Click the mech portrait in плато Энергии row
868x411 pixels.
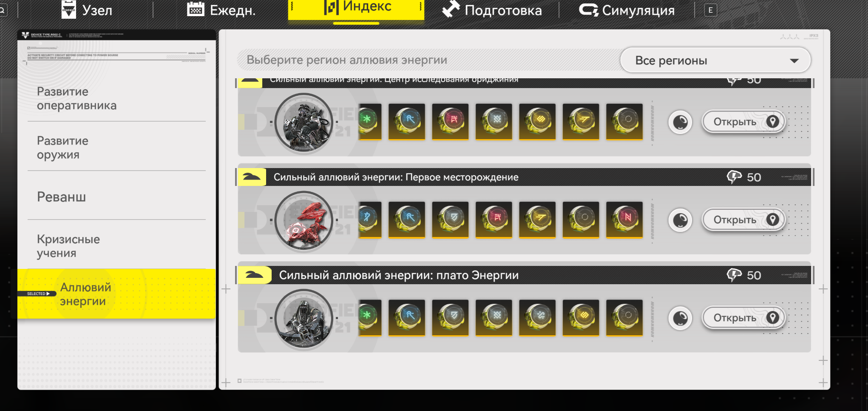(x=304, y=318)
